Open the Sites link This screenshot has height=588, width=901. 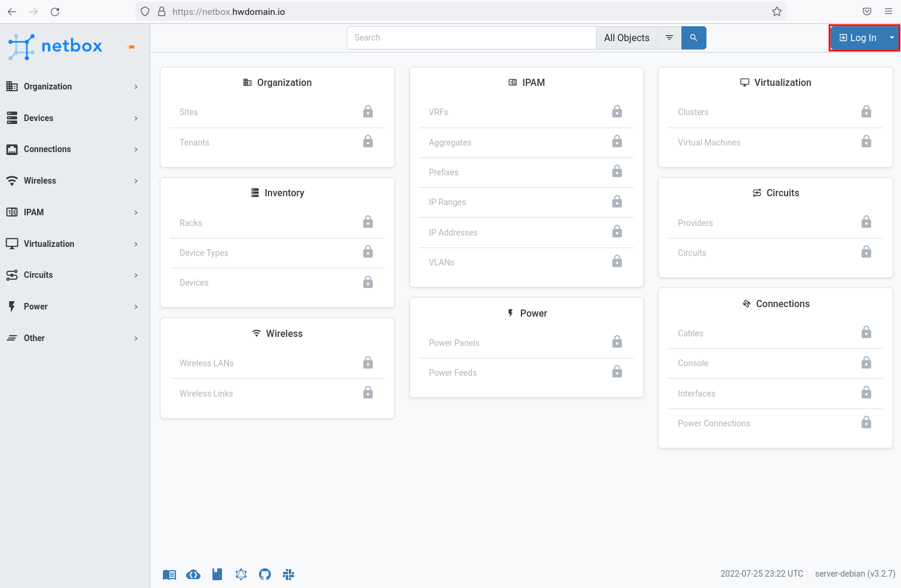[x=189, y=112]
